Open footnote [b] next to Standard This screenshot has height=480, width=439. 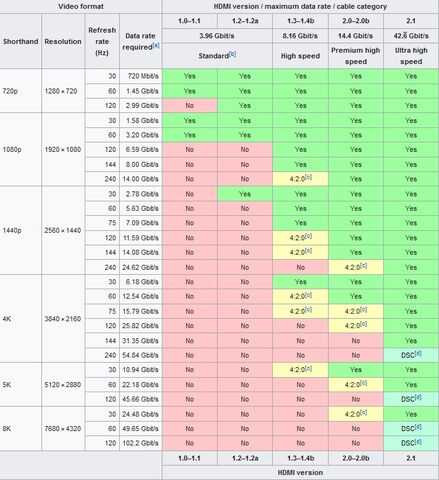pyautogui.click(x=232, y=54)
